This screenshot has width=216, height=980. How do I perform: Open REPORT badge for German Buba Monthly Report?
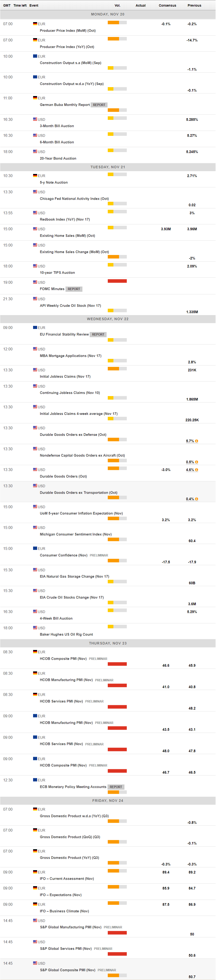[99, 105]
